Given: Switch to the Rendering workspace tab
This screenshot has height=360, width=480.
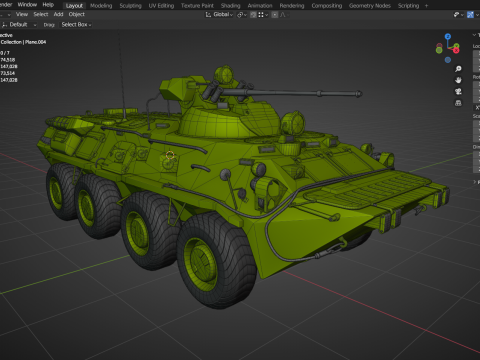Looking at the screenshot, I should pyautogui.click(x=292, y=6).
